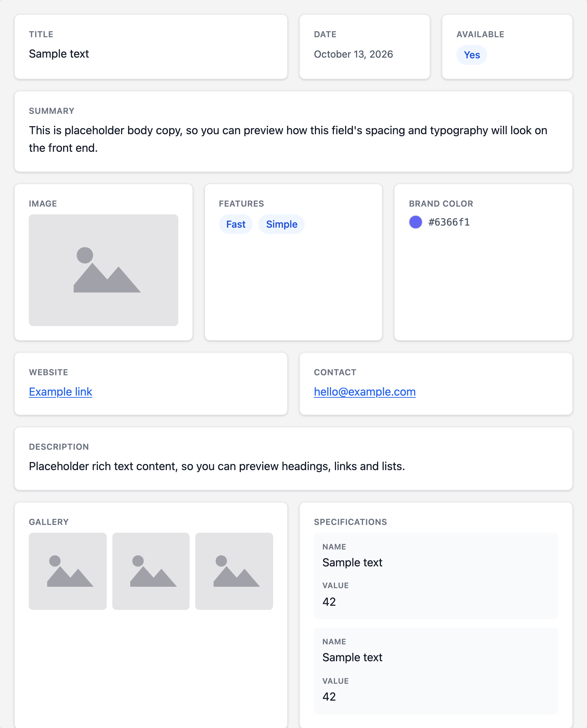Image resolution: width=587 pixels, height=728 pixels.
Task: Open the Example link under Website
Action: tap(60, 392)
